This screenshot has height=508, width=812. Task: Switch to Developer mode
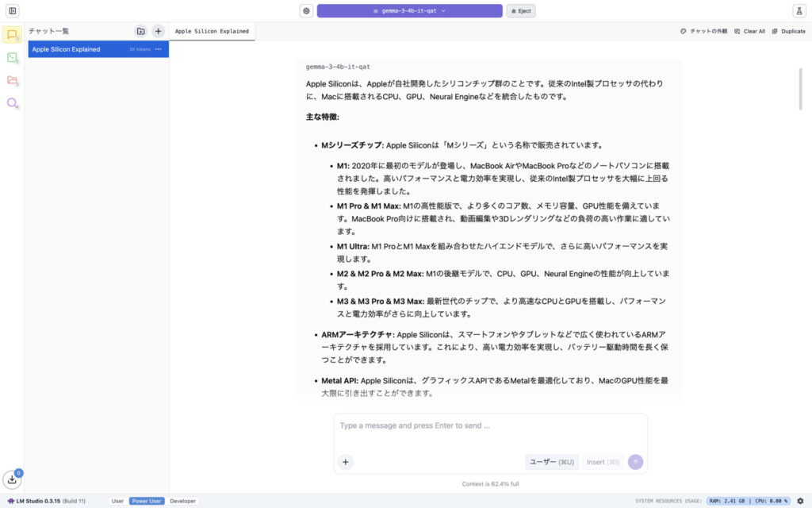tap(183, 501)
